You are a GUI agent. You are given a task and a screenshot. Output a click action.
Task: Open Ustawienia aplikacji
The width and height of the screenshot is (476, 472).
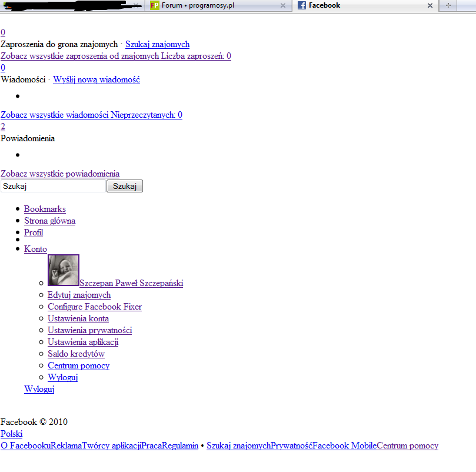(83, 342)
